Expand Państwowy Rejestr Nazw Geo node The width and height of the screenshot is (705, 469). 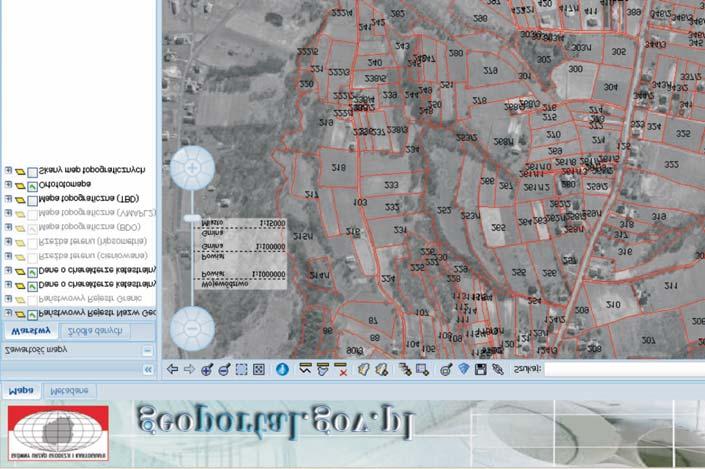[8, 313]
